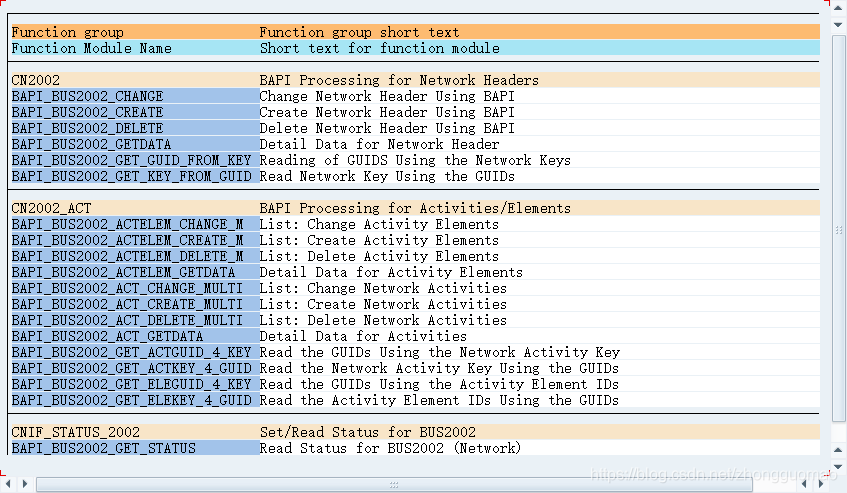Select 'Short text for function module' header
Viewport: 847px width, 493px height.
pyautogui.click(x=380, y=49)
